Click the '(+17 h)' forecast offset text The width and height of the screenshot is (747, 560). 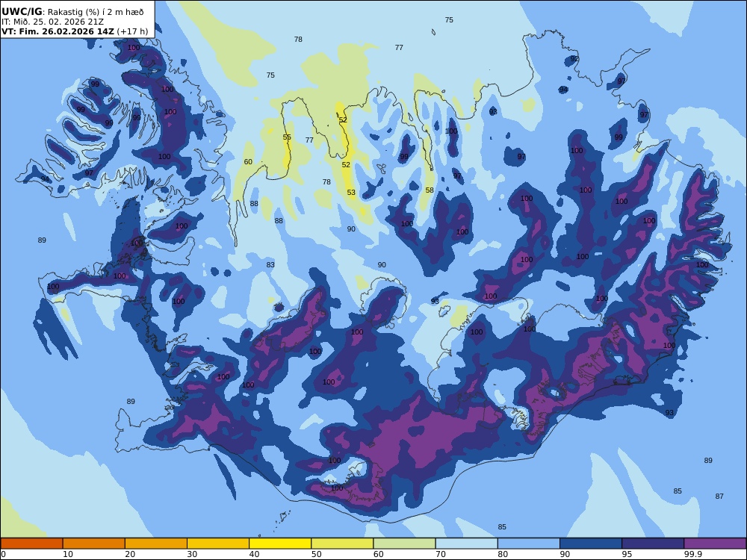pos(132,31)
